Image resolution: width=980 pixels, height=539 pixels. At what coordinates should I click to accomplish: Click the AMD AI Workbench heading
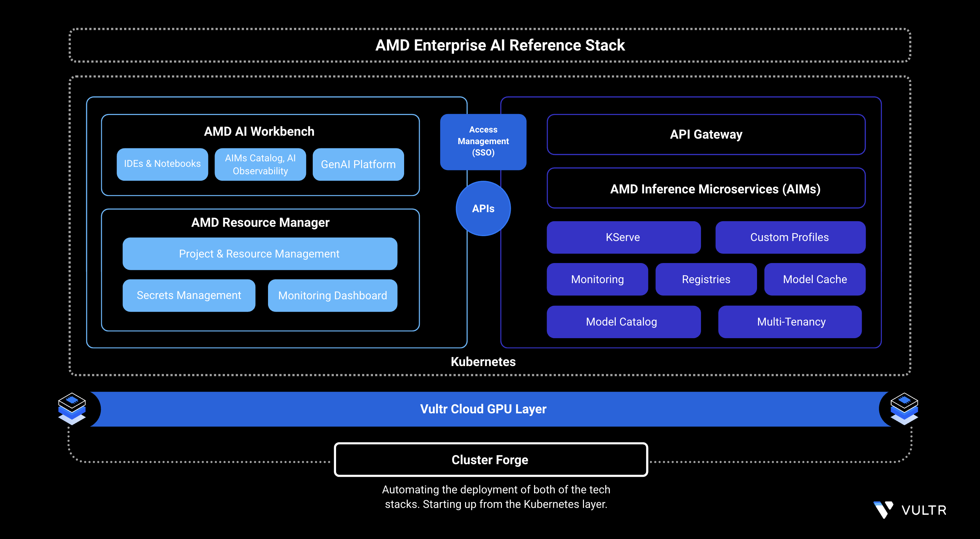pos(260,131)
